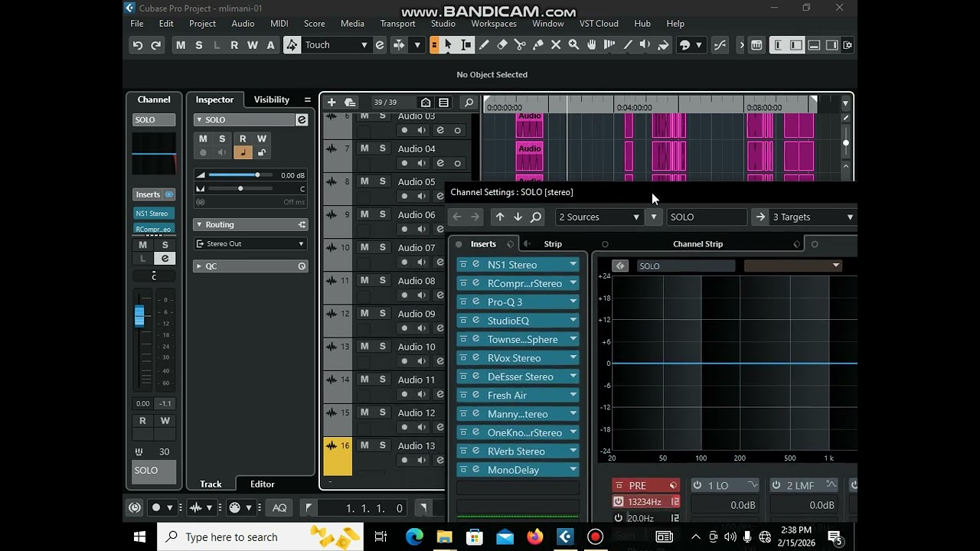
Task: Click the Inserts button in Channel panel
Action: click(x=154, y=195)
